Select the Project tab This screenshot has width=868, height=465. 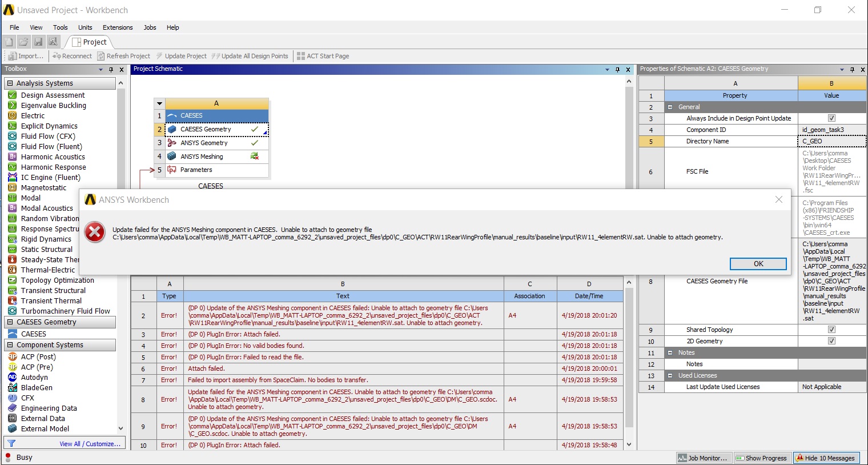[90, 42]
